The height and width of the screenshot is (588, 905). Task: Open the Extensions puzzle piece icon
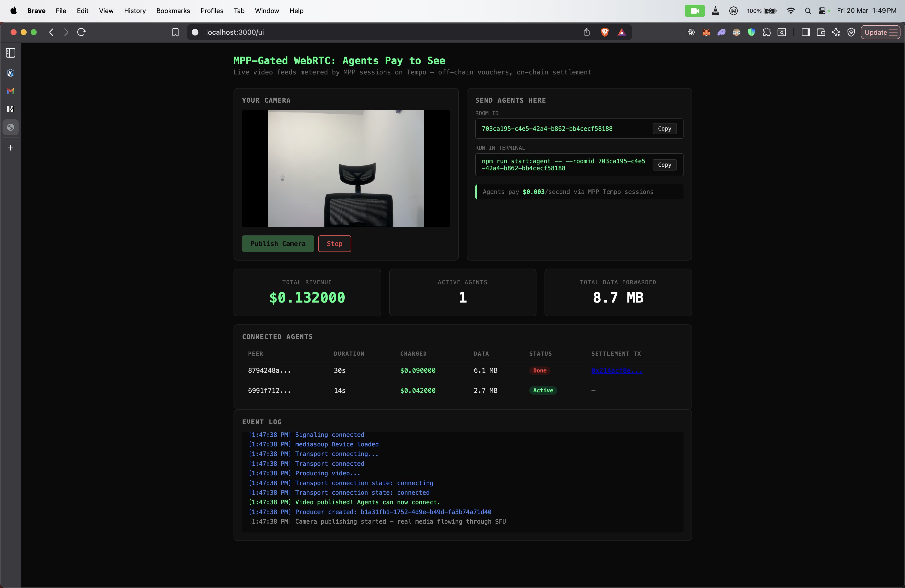point(766,32)
